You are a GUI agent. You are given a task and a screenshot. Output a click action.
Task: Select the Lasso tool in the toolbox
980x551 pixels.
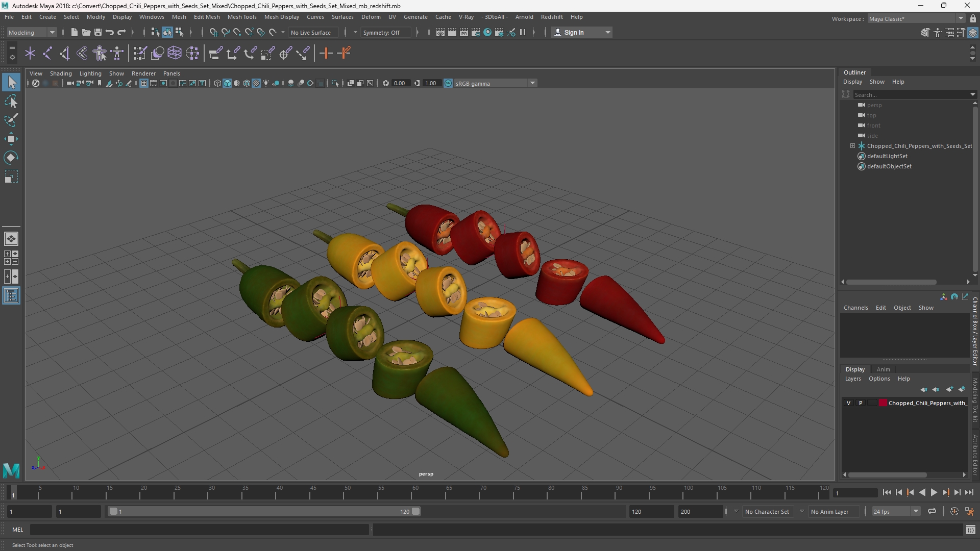[11, 101]
